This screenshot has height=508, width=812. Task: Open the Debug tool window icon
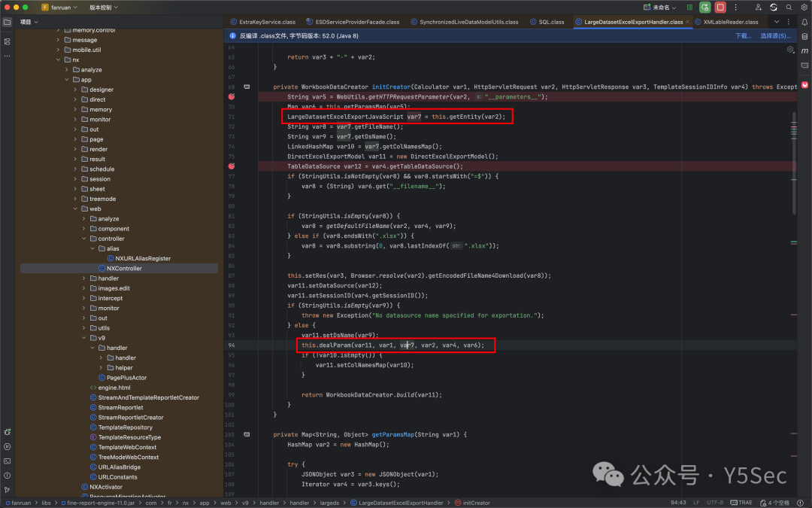(x=8, y=432)
